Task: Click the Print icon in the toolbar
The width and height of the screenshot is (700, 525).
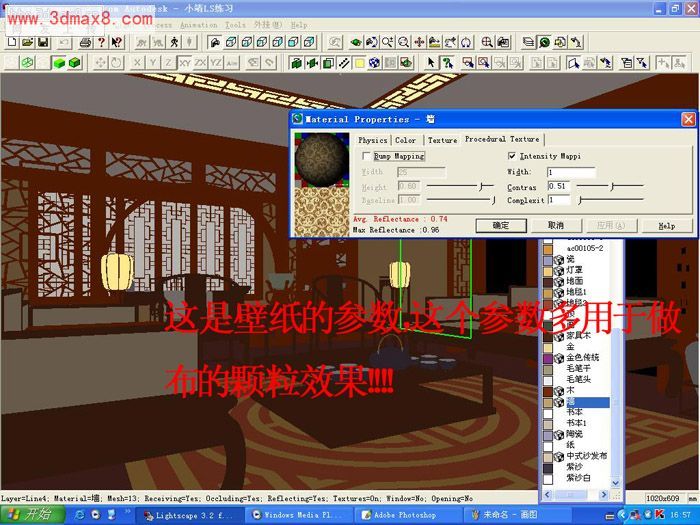Action: [86, 43]
